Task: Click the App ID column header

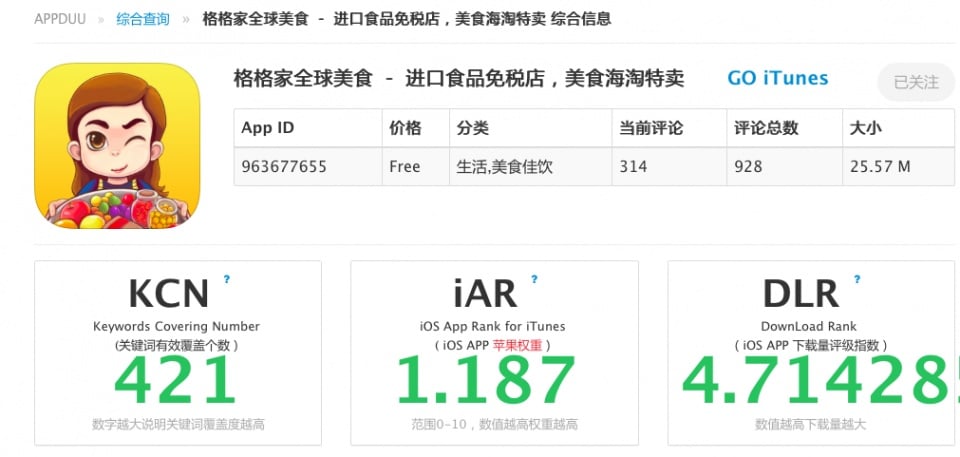Action: click(x=268, y=129)
